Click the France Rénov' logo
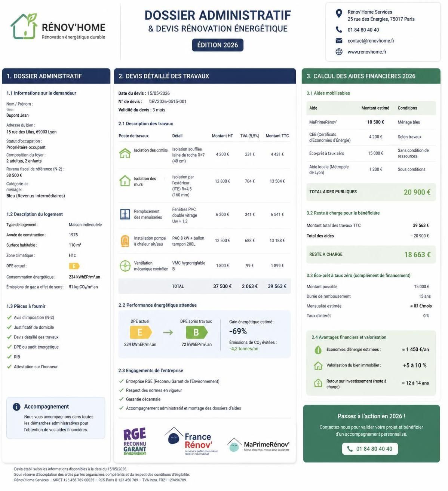This screenshot has width=448, height=491. (x=191, y=441)
